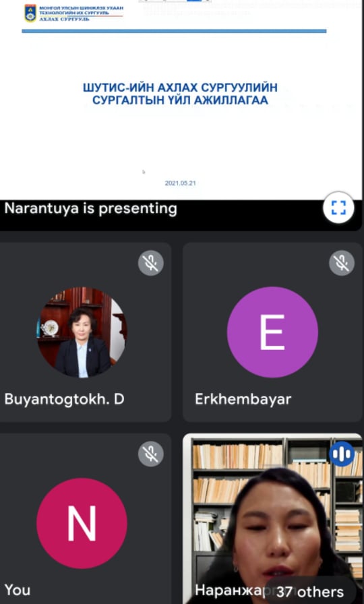Select the pink N avatar circle
The width and height of the screenshot is (364, 604).
pyautogui.click(x=82, y=523)
